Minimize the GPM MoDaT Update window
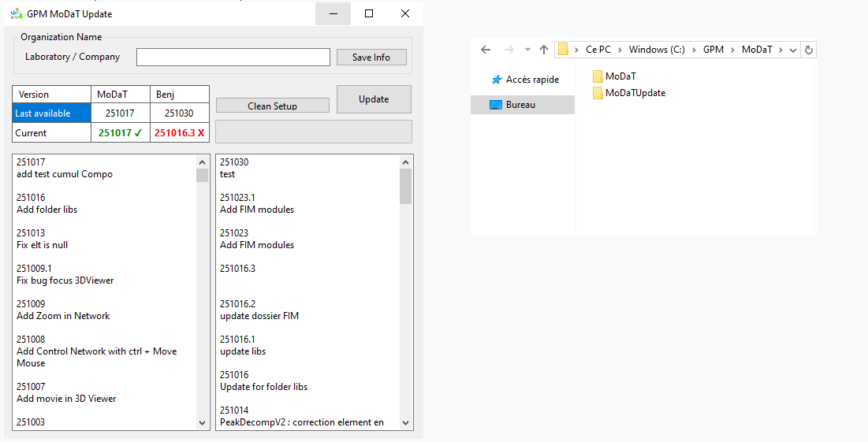Screen dimensions: 868x442 333,14
